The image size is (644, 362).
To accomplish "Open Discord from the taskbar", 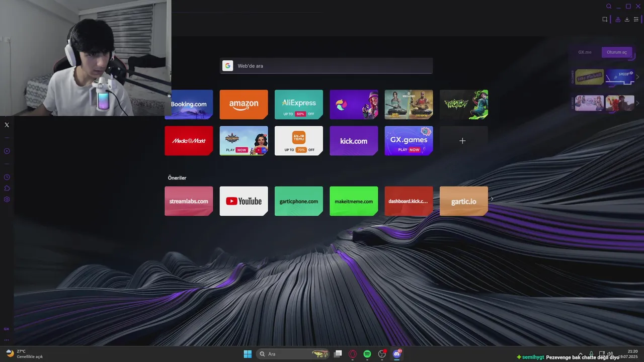I will (397, 354).
